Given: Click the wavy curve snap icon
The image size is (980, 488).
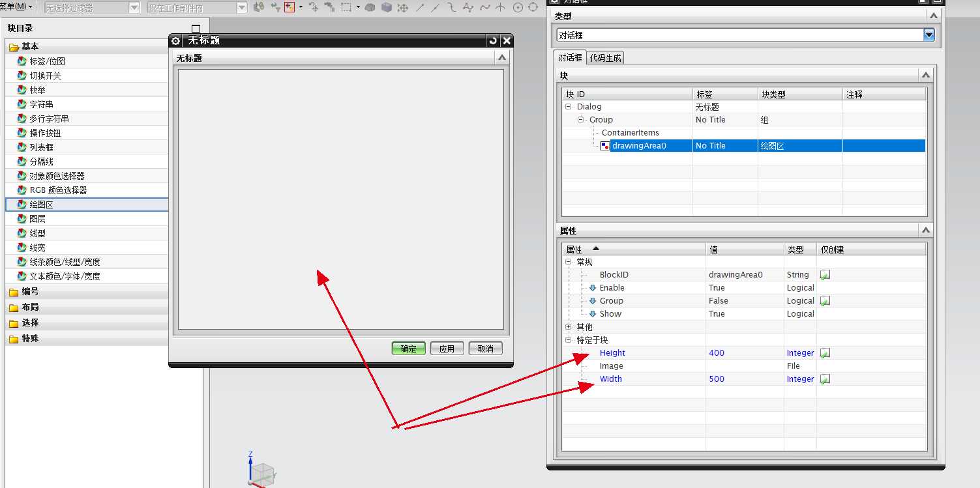Looking at the screenshot, I should tap(484, 8).
